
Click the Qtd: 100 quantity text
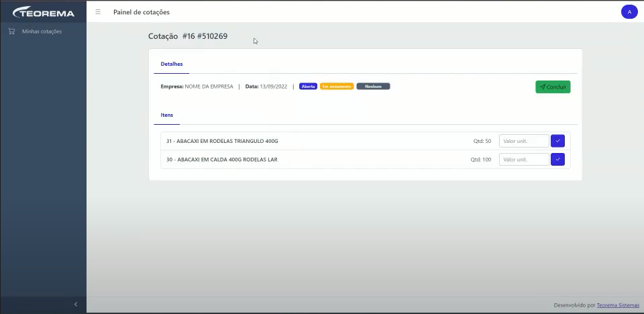click(x=481, y=160)
